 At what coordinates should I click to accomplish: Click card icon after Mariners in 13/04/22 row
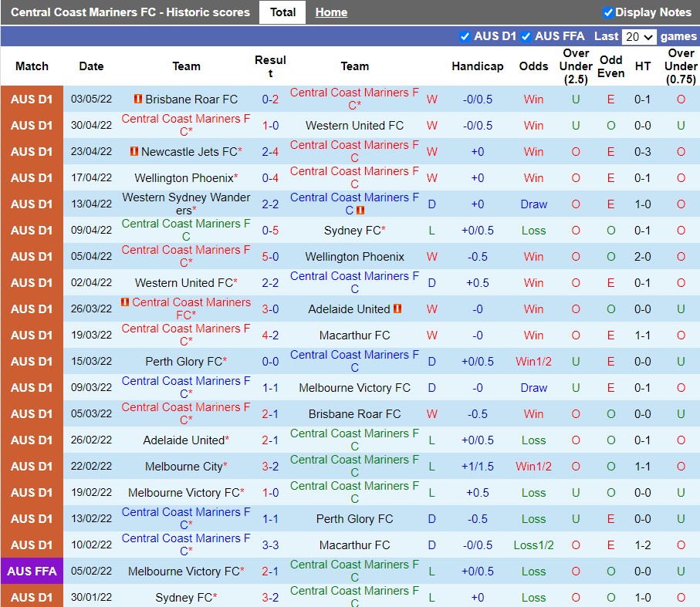coord(360,211)
